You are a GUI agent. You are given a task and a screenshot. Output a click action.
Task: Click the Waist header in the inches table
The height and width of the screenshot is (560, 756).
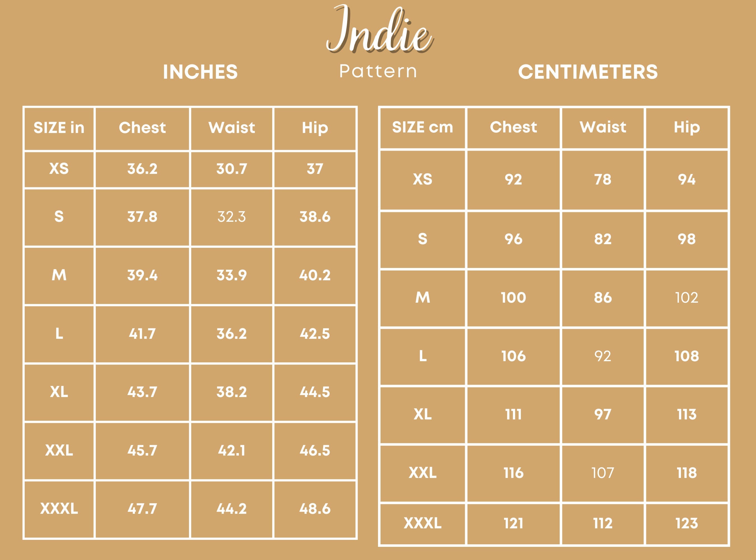coord(232,128)
